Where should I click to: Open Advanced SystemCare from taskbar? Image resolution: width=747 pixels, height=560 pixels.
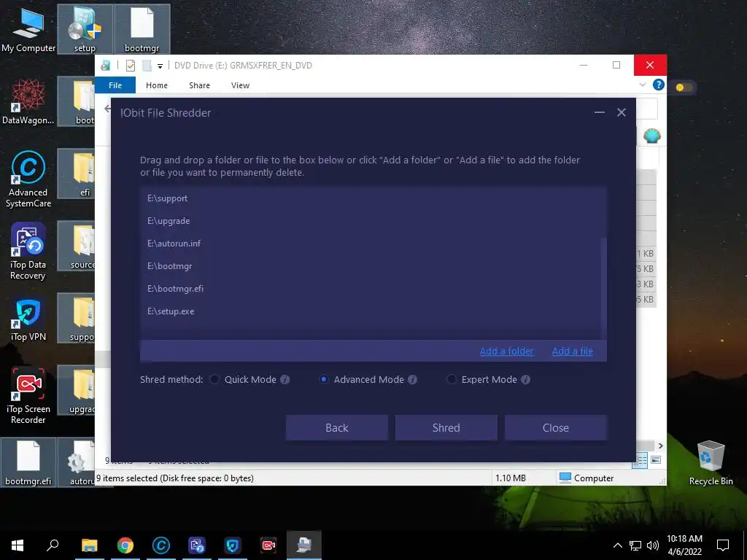coord(161,545)
